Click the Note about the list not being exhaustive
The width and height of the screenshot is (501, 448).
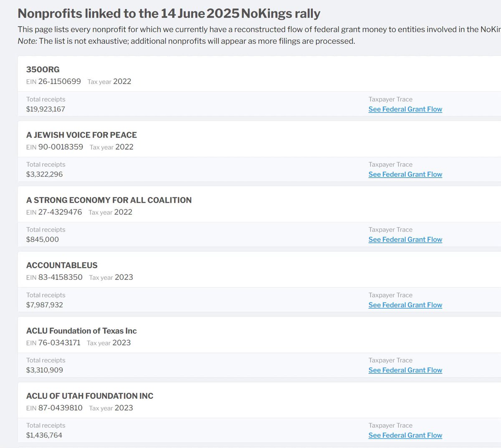186,41
